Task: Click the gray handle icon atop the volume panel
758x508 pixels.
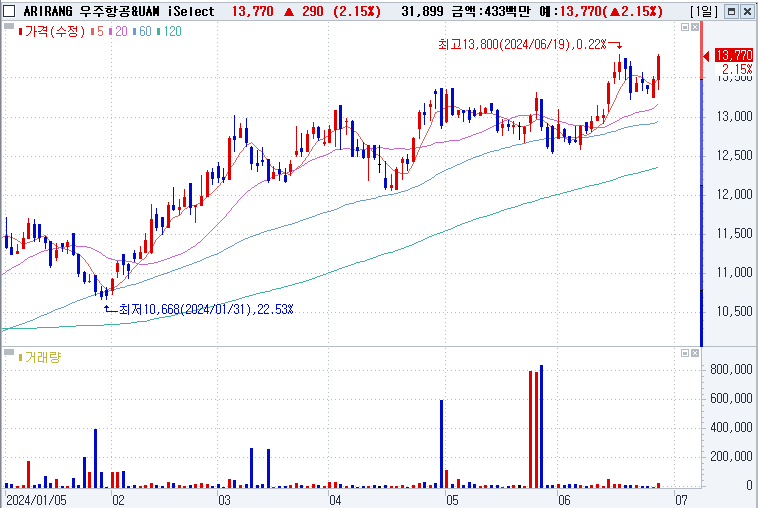Action: pyautogui.click(x=9, y=352)
